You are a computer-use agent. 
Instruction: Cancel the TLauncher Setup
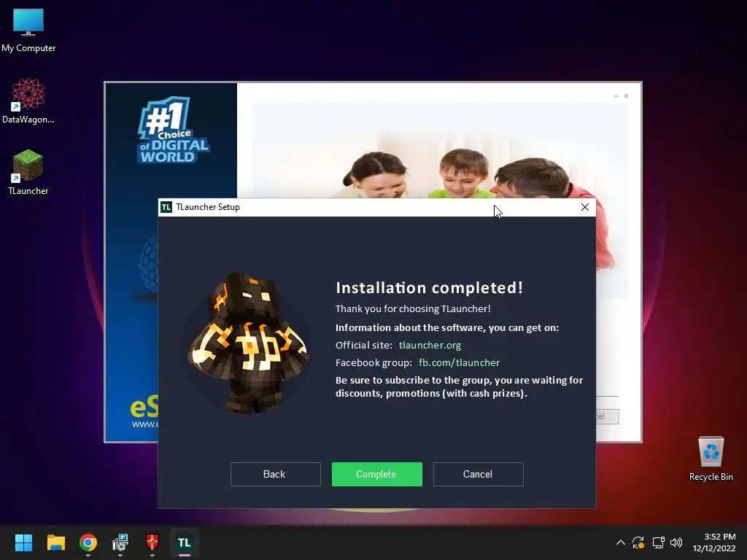click(x=479, y=474)
